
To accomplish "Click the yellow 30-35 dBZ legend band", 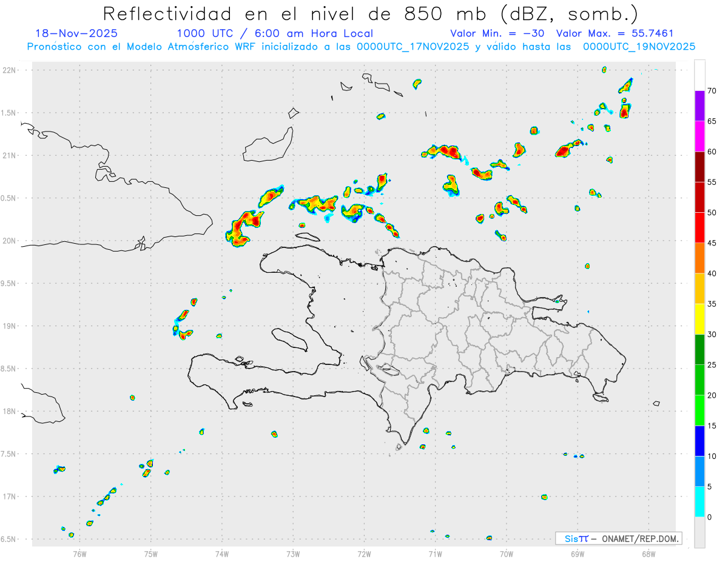I will [699, 319].
